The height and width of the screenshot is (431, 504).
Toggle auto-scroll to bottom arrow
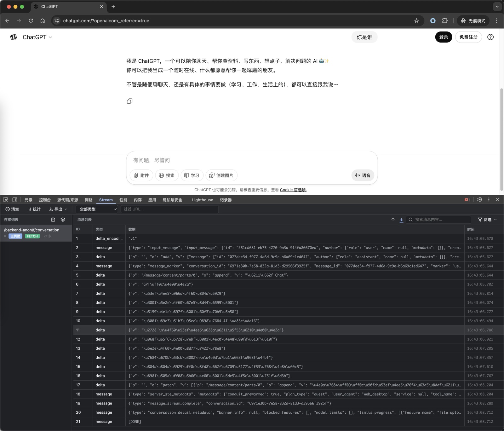[x=401, y=220]
